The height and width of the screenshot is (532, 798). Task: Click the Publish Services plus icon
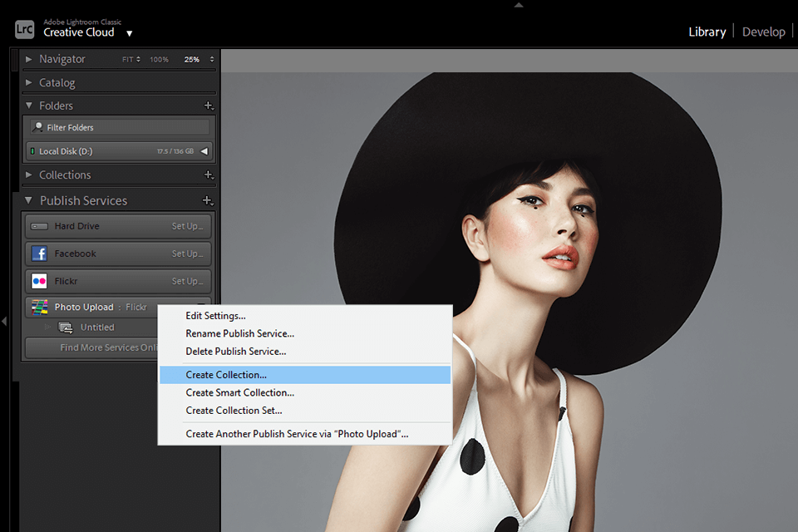click(207, 200)
